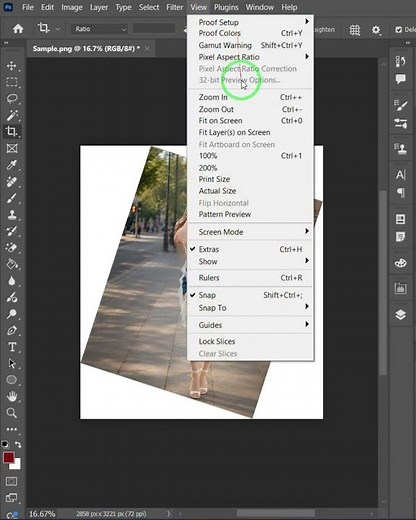The height and width of the screenshot is (520, 416).
Task: Select the Eraser tool
Action: pos(12,247)
